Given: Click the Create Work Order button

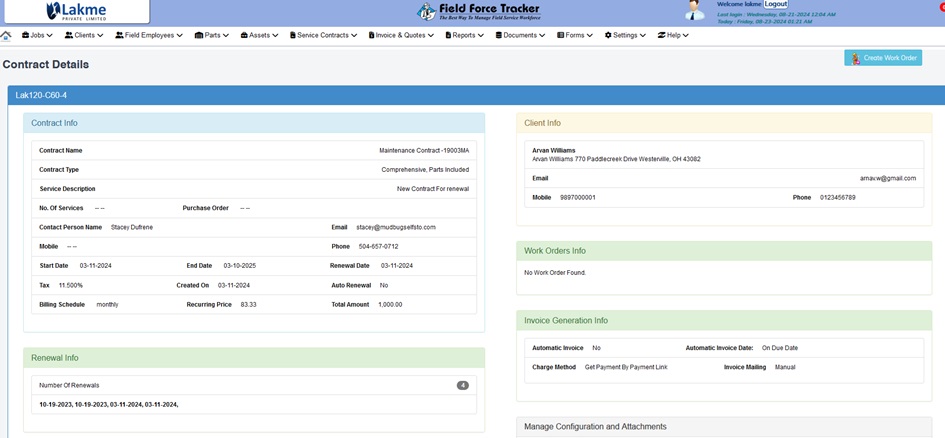Looking at the screenshot, I should [883, 58].
